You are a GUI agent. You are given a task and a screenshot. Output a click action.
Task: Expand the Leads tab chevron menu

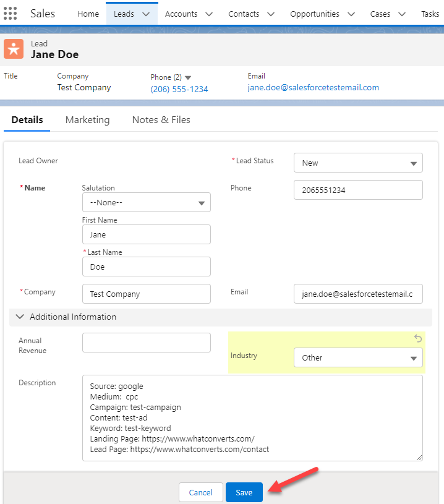[146, 14]
